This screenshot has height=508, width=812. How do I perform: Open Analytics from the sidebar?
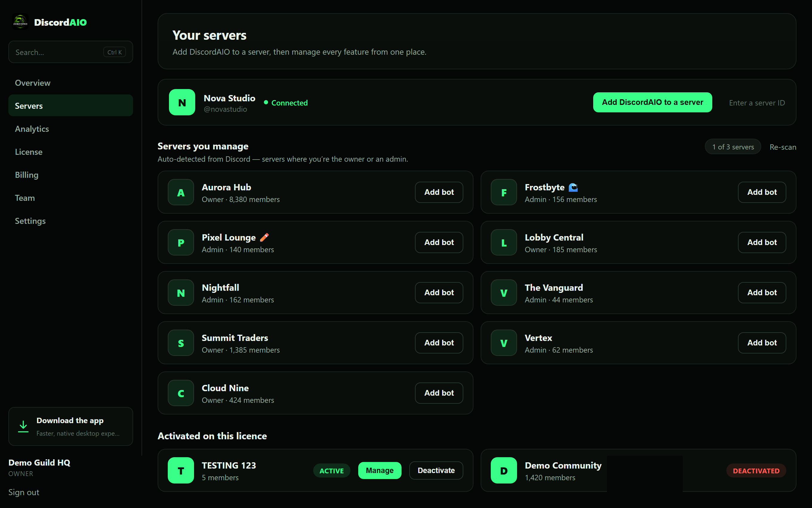(70, 129)
